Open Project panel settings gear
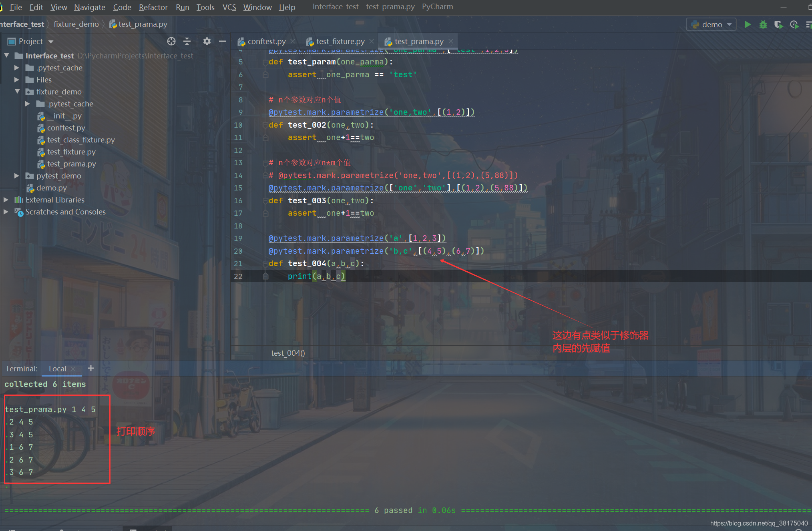 click(207, 41)
